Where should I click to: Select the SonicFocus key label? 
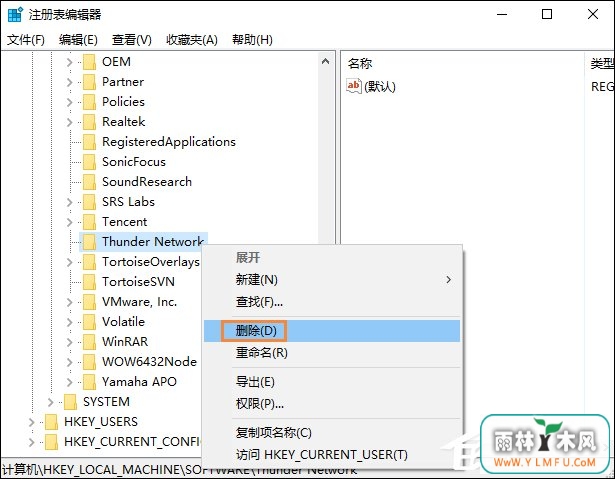tap(134, 162)
